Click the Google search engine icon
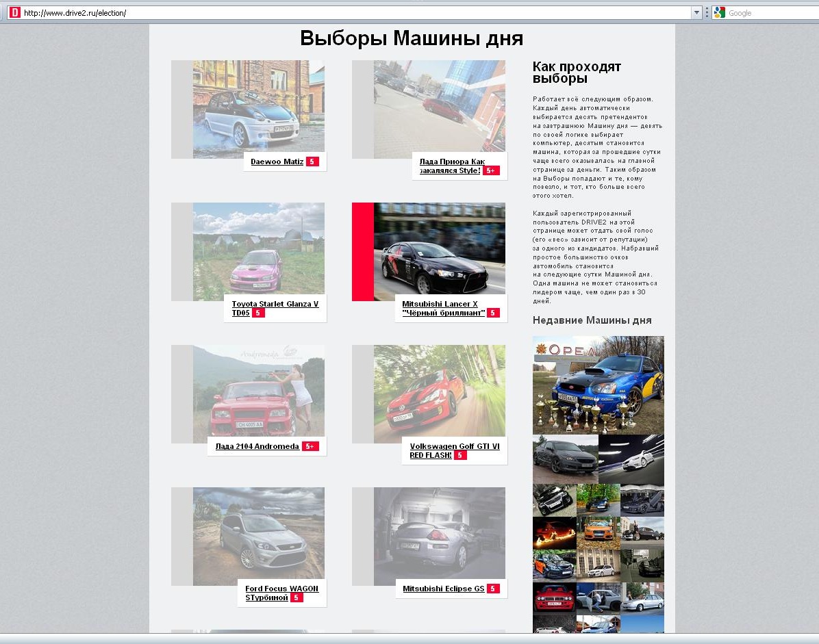Screen dimensions: 819x644 point(719,12)
